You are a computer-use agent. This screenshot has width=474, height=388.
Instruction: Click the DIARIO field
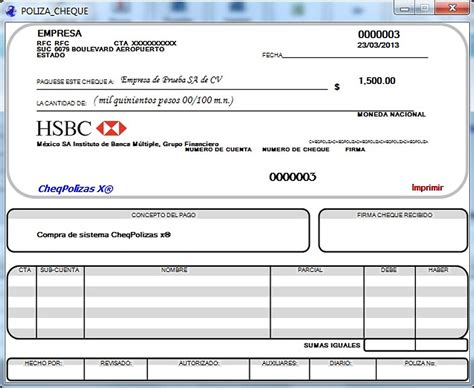click(343, 369)
